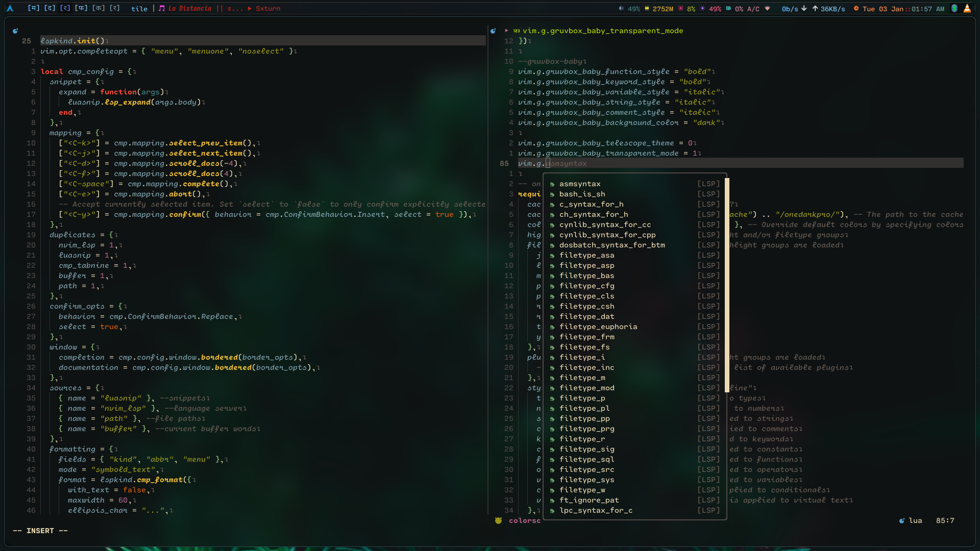Open the Bluetooth tray icon
Viewport: 980px width, 551px height.
[954, 9]
